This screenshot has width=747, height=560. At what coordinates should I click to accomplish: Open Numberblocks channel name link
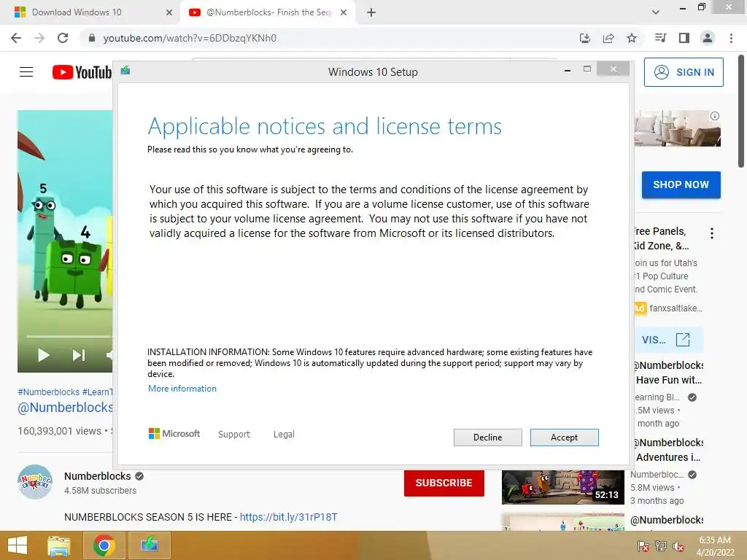pos(97,476)
